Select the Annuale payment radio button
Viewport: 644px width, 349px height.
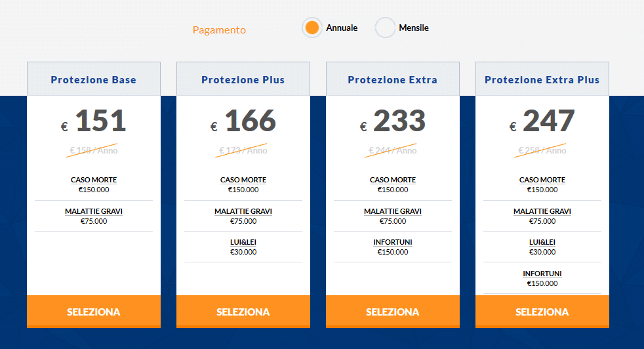coord(312,28)
